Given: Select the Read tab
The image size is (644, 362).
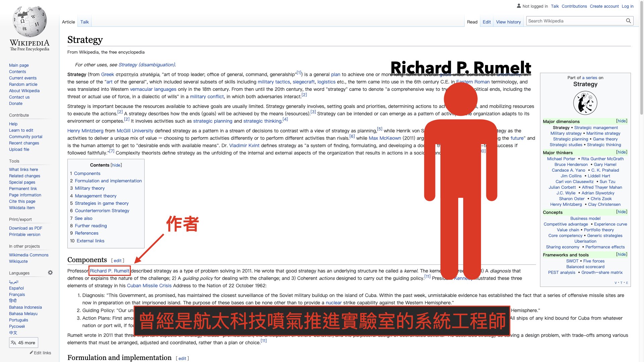Looking at the screenshot, I should click(472, 22).
